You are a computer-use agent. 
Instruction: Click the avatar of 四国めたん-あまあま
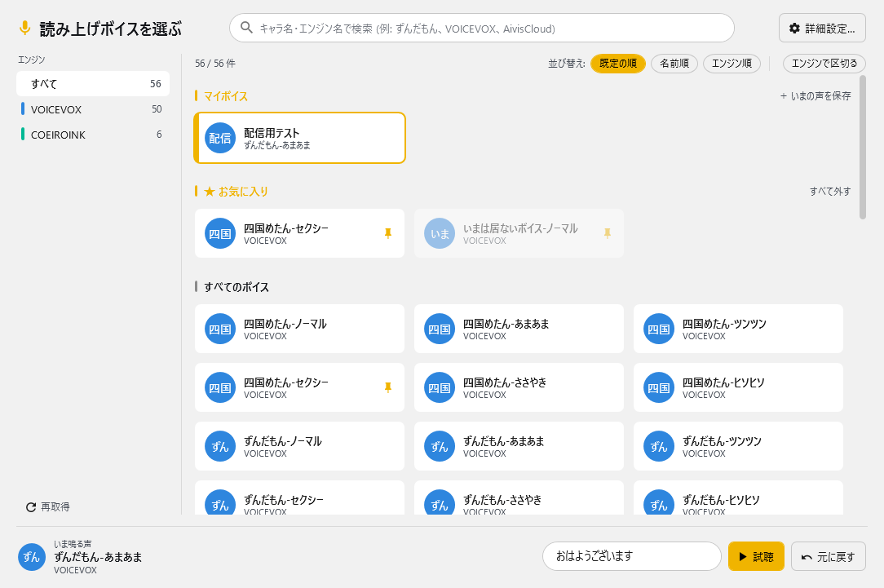coord(440,329)
